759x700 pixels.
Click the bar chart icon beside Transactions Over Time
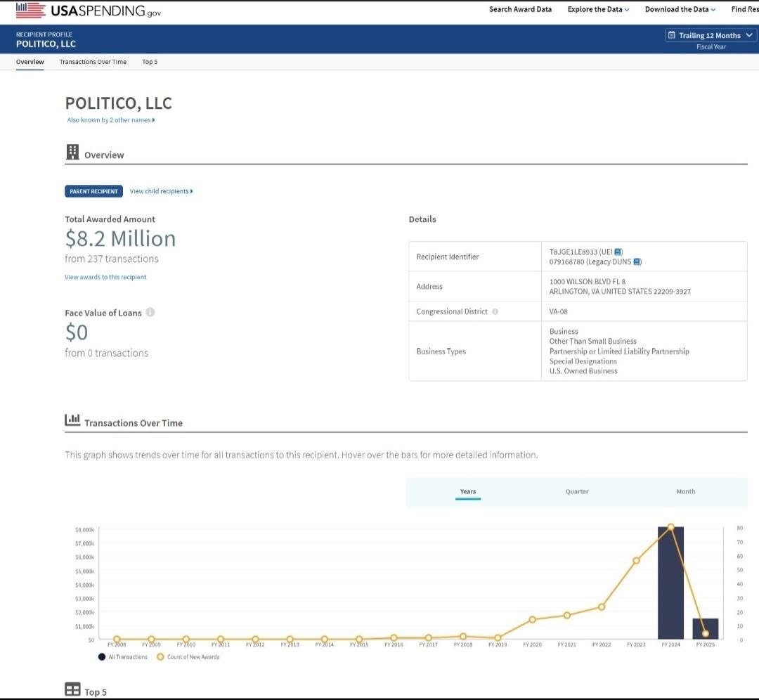tap(72, 420)
